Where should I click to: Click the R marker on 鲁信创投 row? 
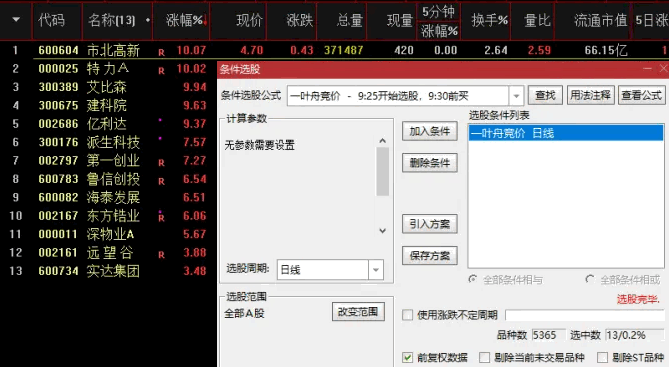[x=161, y=181]
